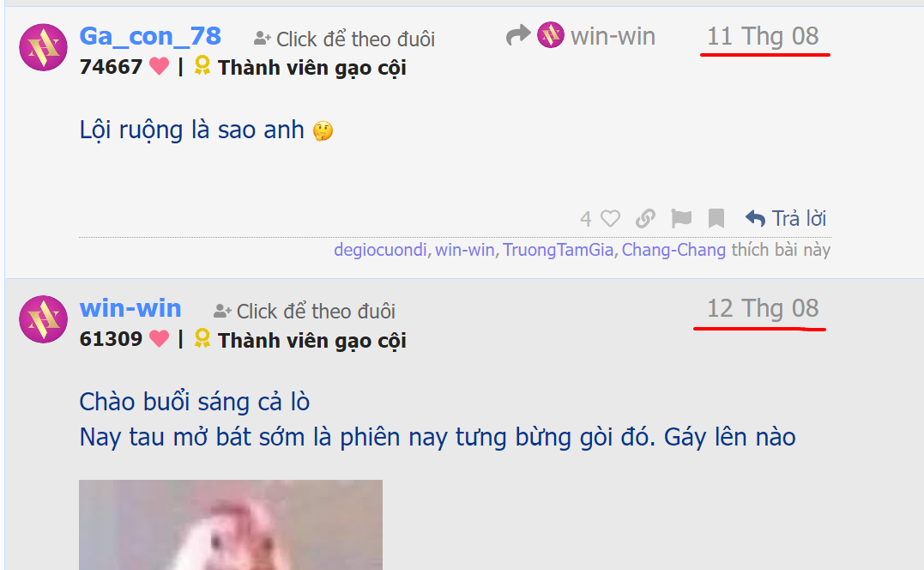
Task: Click the reply-to arrow icon
Action: tap(518, 35)
